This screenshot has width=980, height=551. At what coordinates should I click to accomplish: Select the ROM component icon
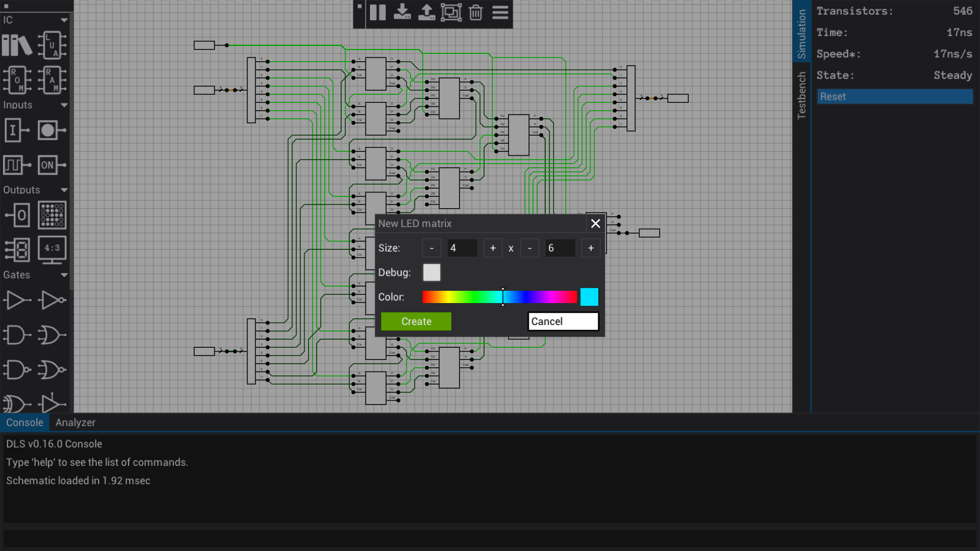[17, 80]
